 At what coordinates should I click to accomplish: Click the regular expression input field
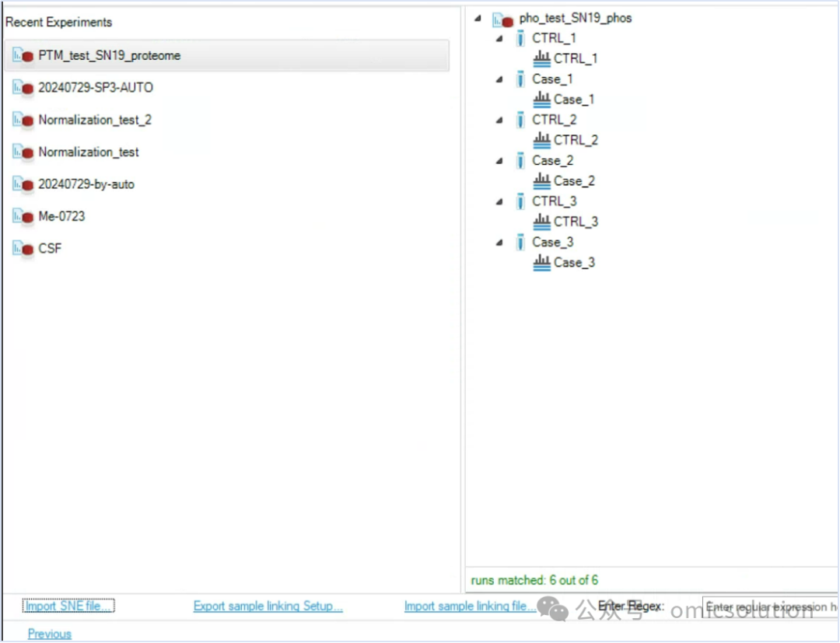pos(770,606)
